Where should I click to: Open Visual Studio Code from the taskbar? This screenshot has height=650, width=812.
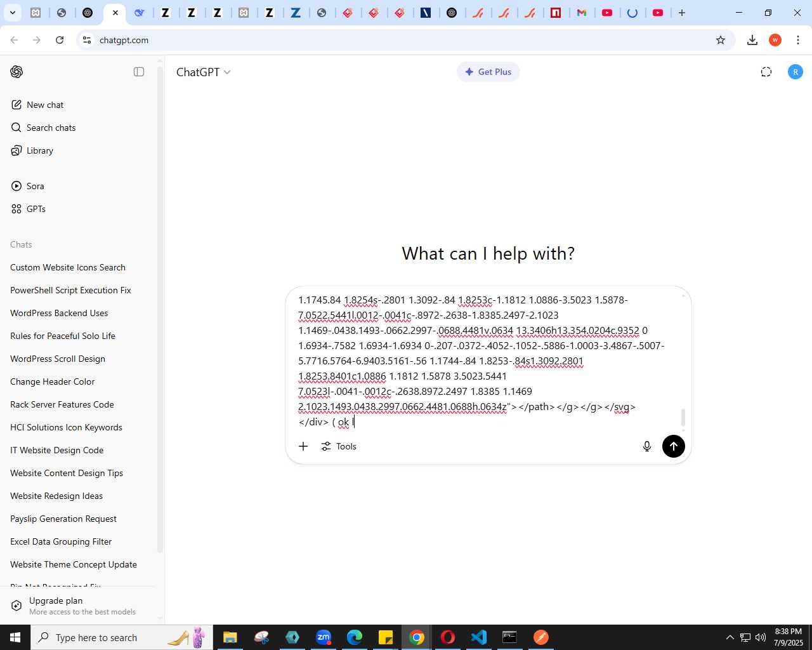point(479,637)
